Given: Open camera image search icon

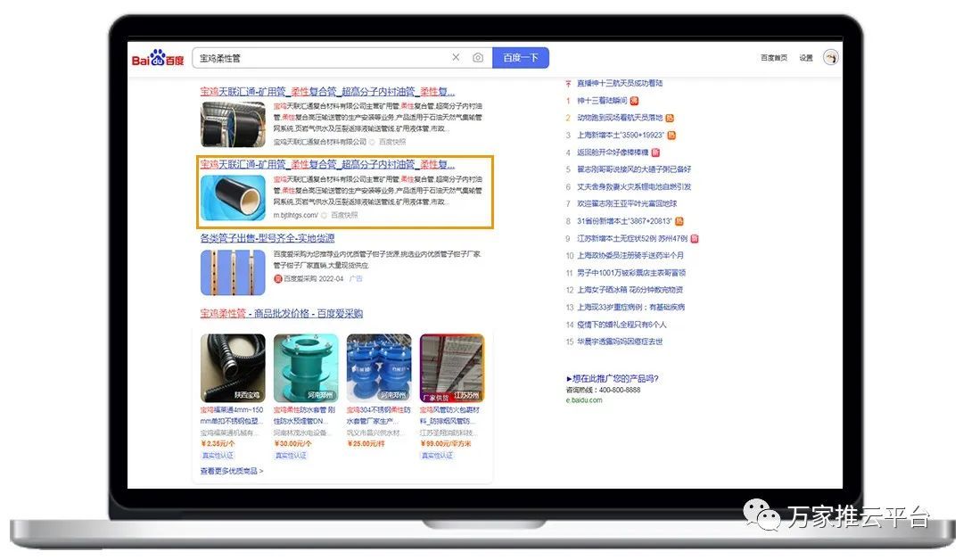Looking at the screenshot, I should pyautogui.click(x=478, y=58).
